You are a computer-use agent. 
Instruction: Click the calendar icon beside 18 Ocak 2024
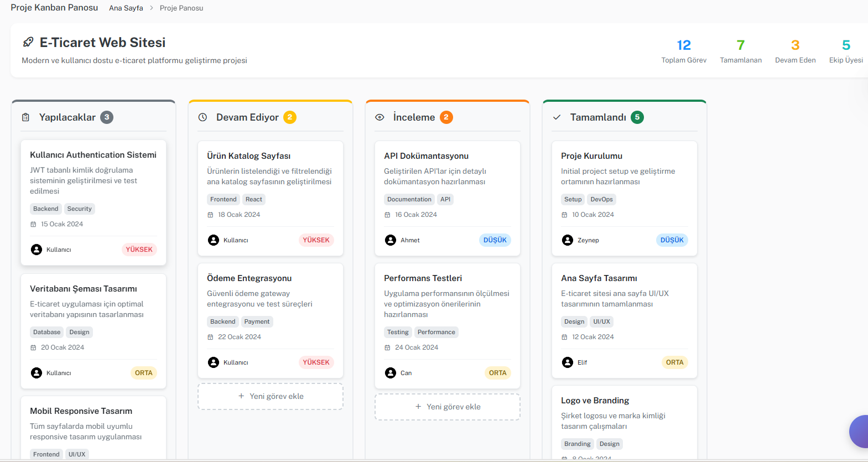pyautogui.click(x=210, y=215)
